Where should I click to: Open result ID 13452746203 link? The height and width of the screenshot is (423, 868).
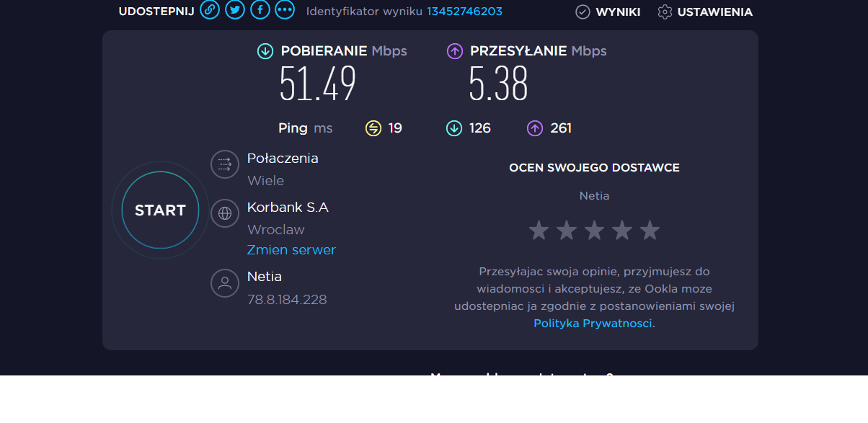[464, 12]
